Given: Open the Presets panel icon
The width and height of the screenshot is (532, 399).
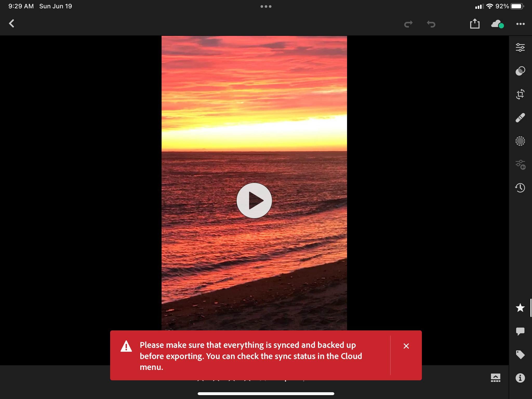Looking at the screenshot, I should pyautogui.click(x=520, y=71).
